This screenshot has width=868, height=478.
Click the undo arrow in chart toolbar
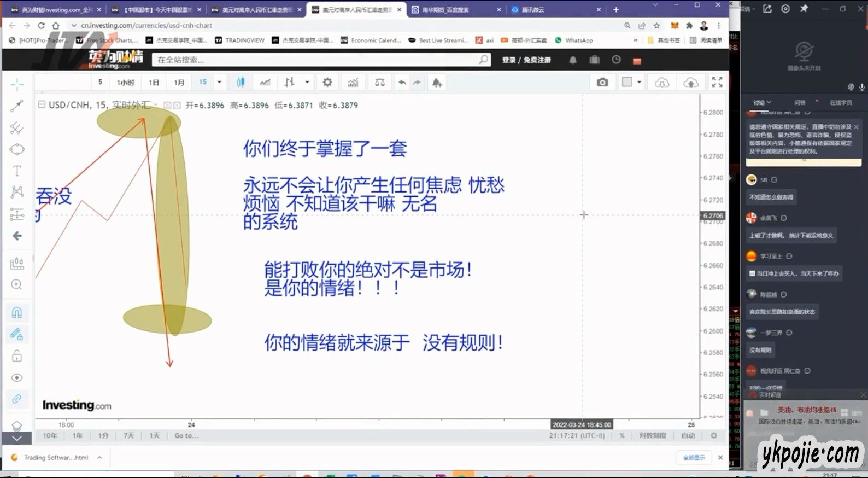click(402, 83)
